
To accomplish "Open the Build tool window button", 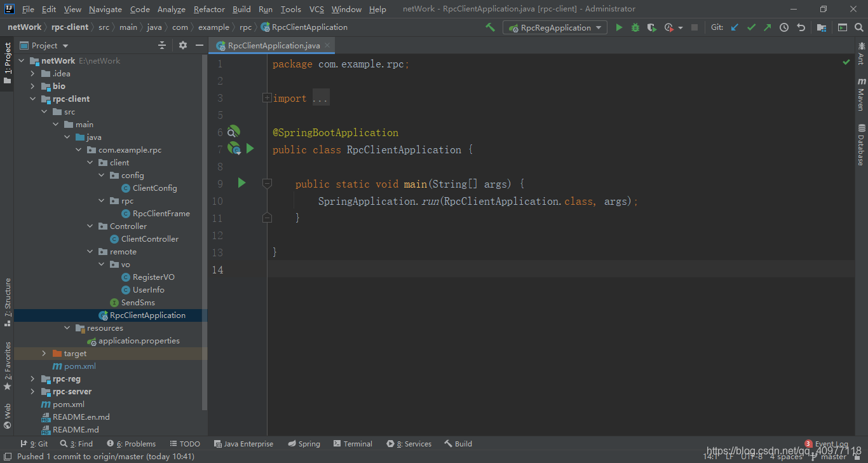I will [x=458, y=444].
